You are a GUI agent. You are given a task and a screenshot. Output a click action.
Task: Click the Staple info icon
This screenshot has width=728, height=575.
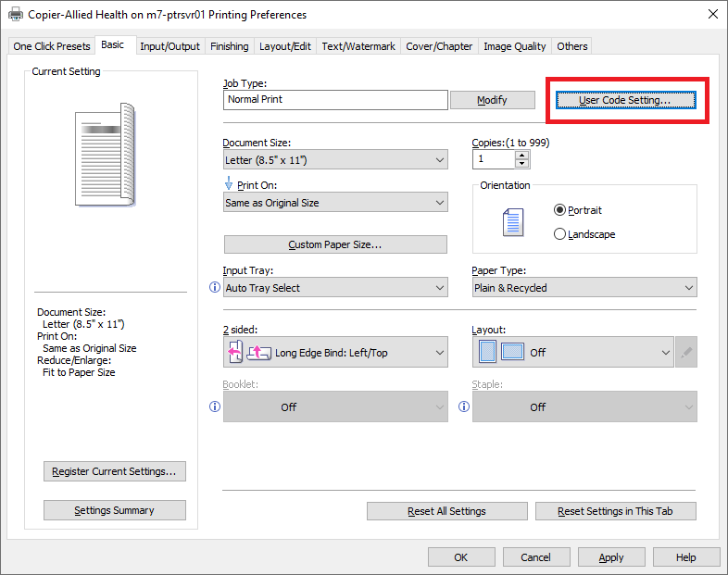[464, 406]
